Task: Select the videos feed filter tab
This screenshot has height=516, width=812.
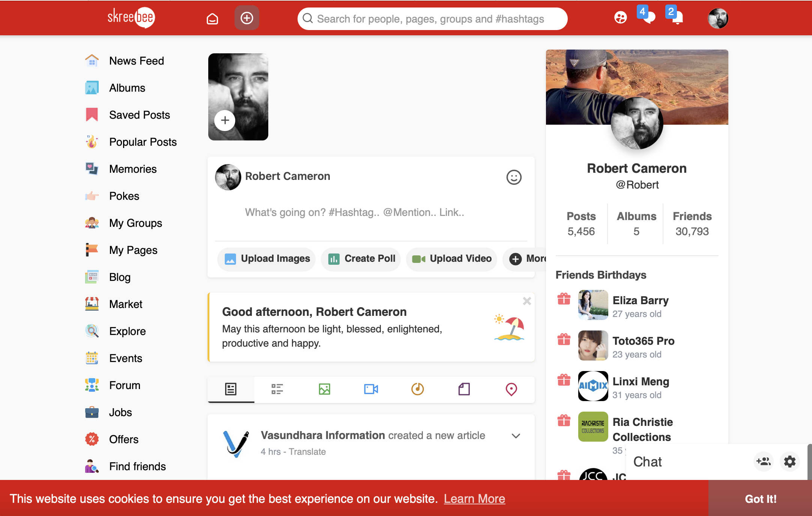Action: pyautogui.click(x=371, y=389)
